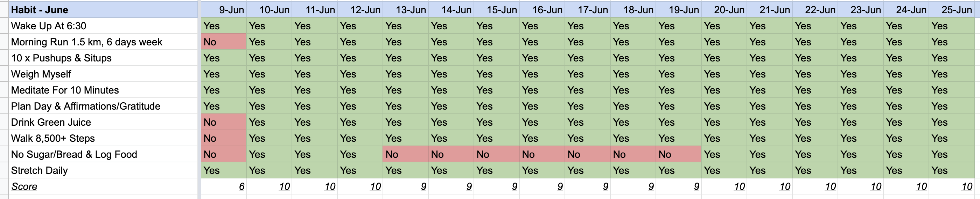Select the 13-Jun 'No' under No Sugar/Bread

click(x=406, y=154)
